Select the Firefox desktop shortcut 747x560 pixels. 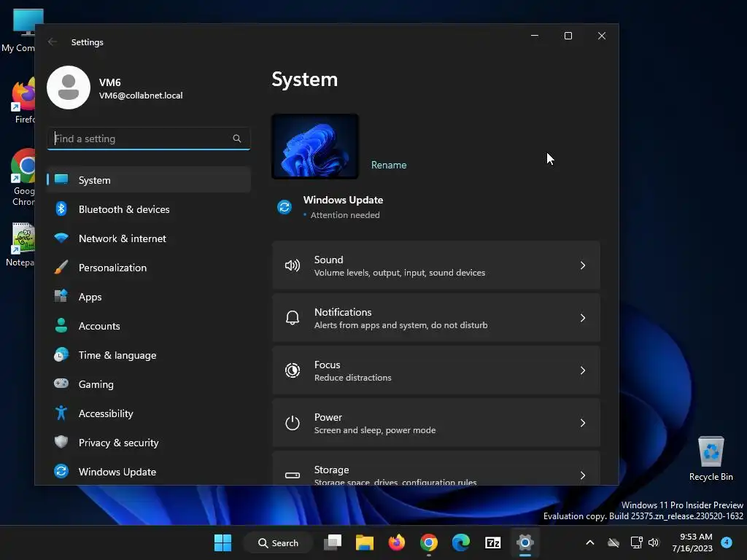coord(23,101)
